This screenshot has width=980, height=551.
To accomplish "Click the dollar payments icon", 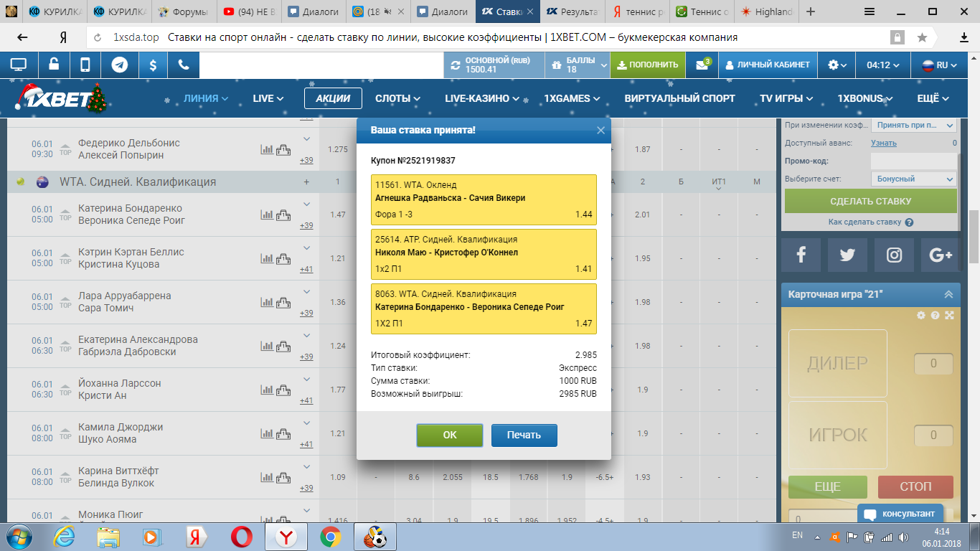I will [153, 65].
